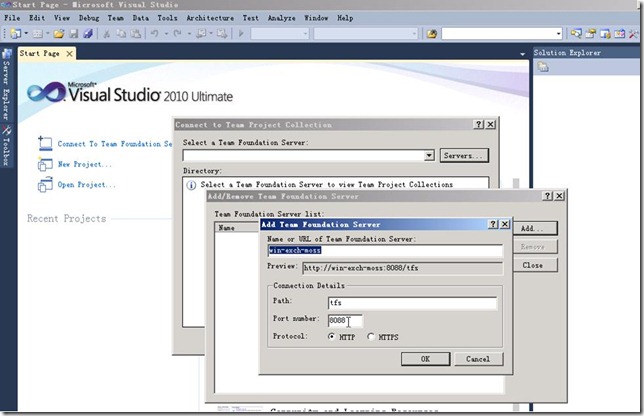Click the Path text field containing tfs
This screenshot has height=416, width=644.
[x=412, y=303]
